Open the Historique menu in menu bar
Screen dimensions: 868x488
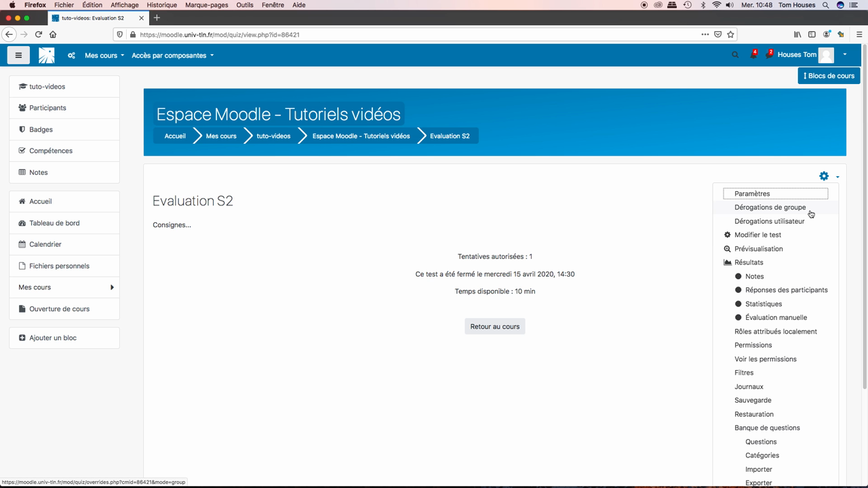pyautogui.click(x=161, y=5)
